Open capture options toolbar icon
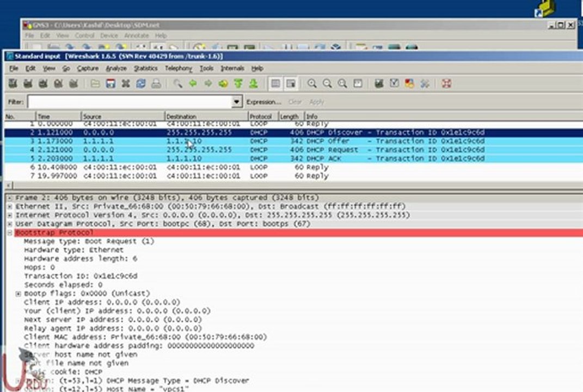583x392 pixels. pyautogui.click(x=28, y=84)
